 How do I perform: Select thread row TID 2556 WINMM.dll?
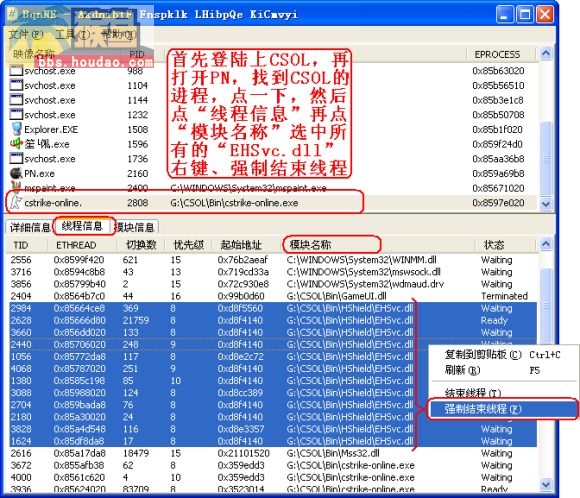point(272,260)
